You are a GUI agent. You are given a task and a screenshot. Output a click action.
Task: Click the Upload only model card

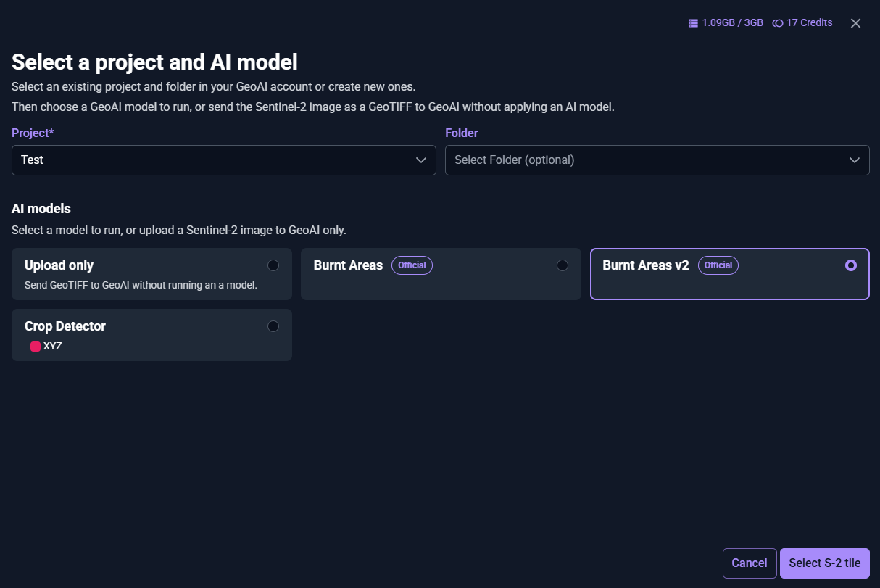click(x=151, y=274)
